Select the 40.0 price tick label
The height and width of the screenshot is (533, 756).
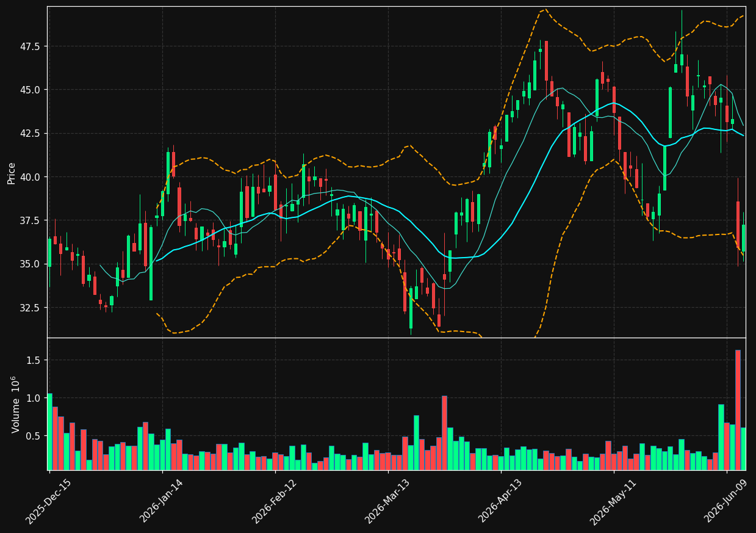31,177
